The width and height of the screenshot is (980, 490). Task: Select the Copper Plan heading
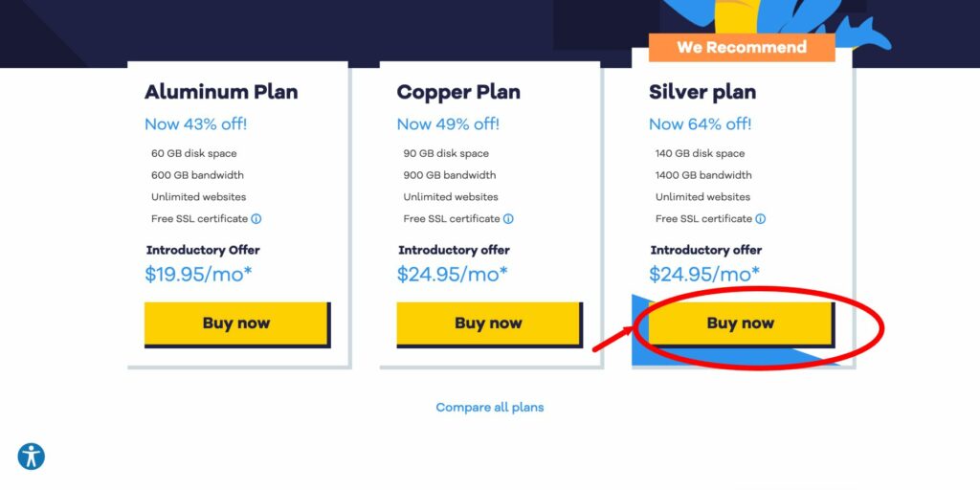point(458,92)
